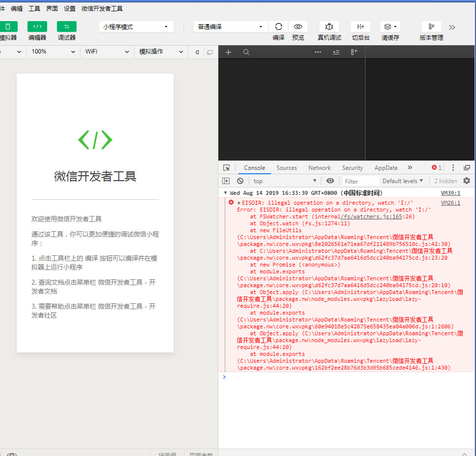Viewport: 476px width, 456px height.
Task: Open the 界面 menu
Action: click(x=52, y=8)
